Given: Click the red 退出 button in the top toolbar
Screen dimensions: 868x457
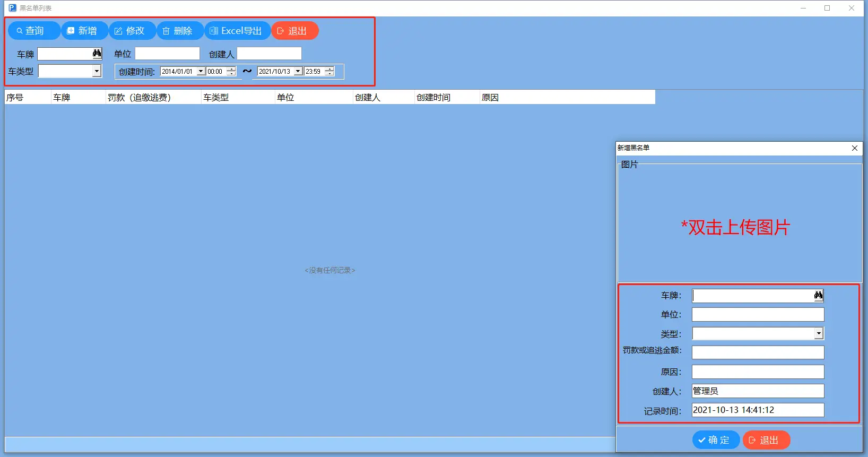Looking at the screenshot, I should pos(294,31).
